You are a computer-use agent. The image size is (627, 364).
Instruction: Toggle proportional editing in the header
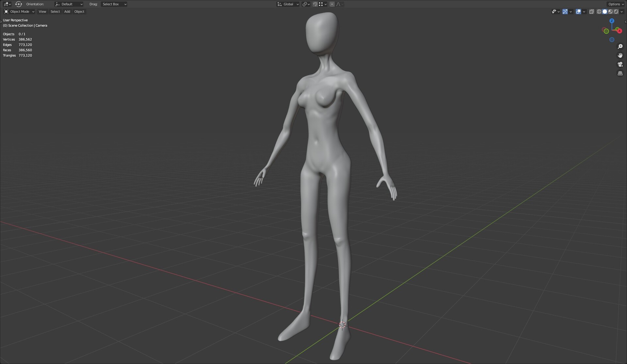click(x=332, y=4)
